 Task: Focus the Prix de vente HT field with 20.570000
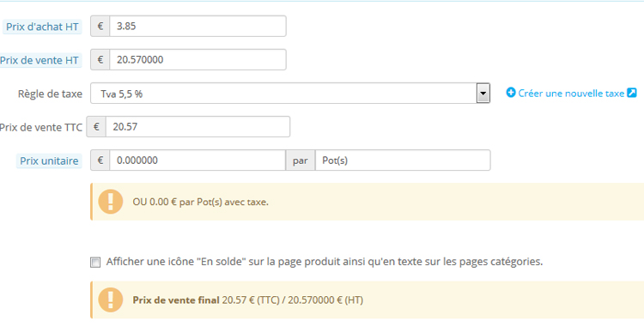197,60
